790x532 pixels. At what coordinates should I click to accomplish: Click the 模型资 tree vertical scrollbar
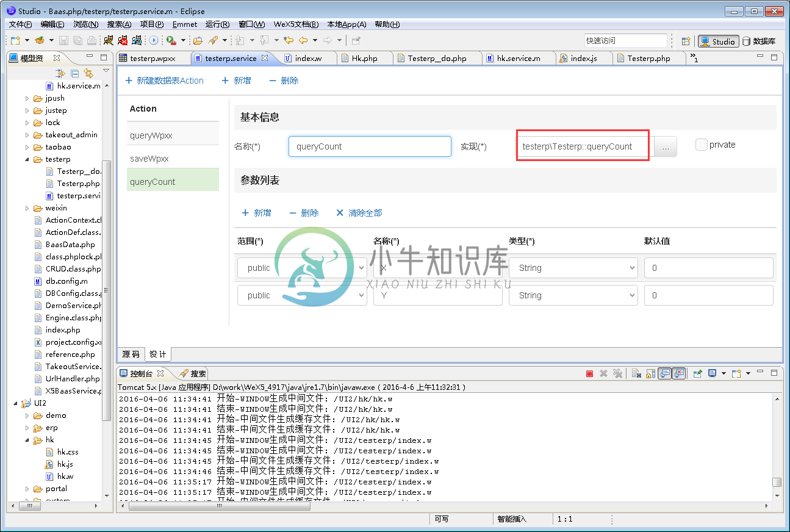(x=107, y=290)
